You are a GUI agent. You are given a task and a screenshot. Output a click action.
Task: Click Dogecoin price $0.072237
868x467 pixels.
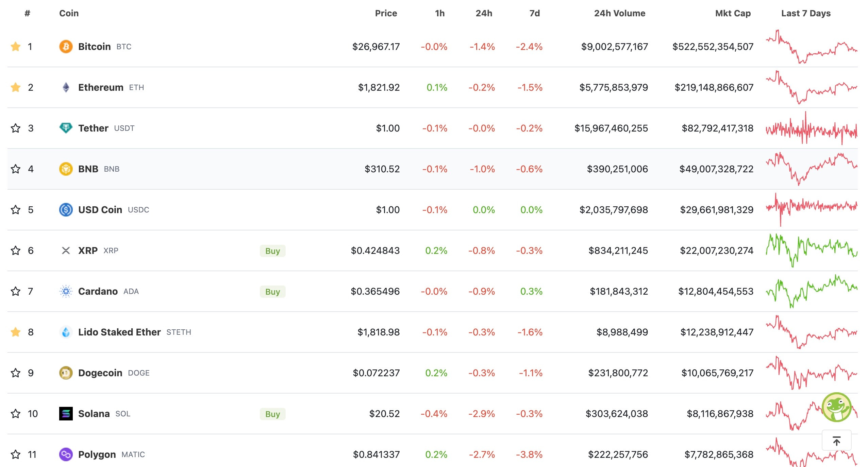point(376,373)
